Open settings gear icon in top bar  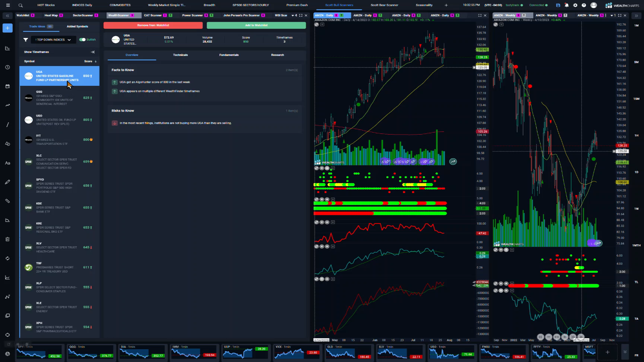pos(576,5)
